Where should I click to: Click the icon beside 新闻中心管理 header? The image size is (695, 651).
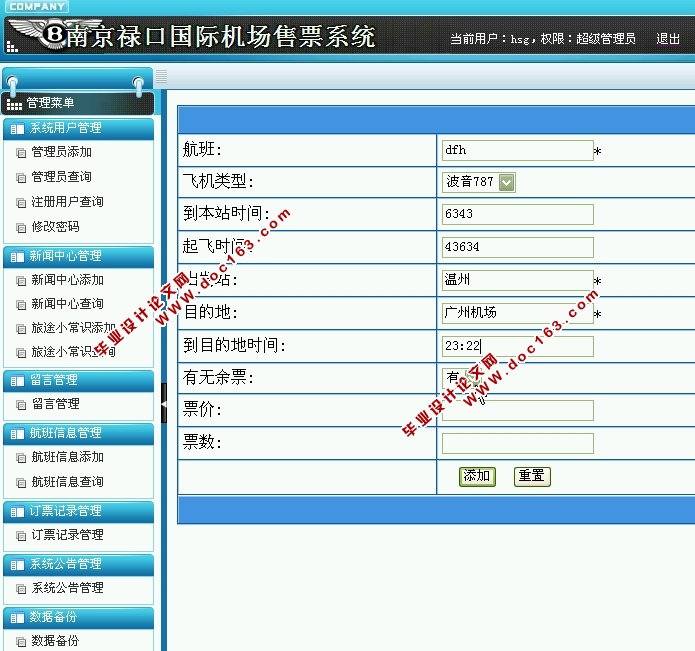point(17,257)
